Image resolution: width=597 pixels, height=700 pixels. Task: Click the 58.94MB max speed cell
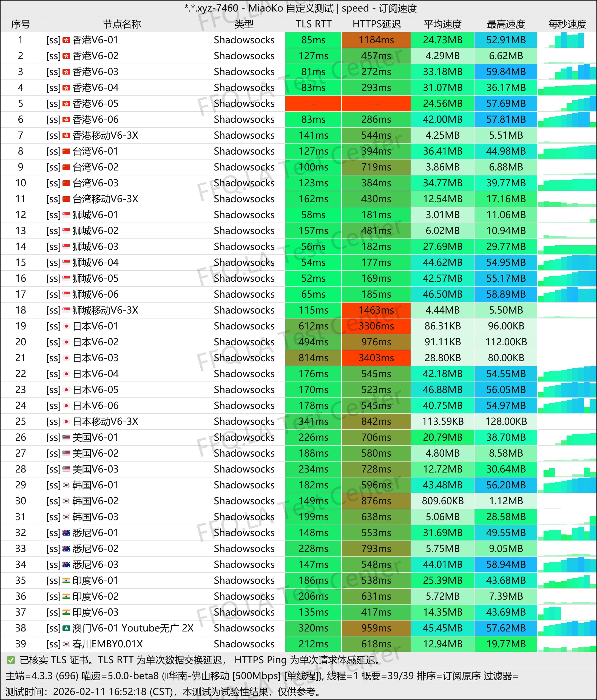coord(506,564)
